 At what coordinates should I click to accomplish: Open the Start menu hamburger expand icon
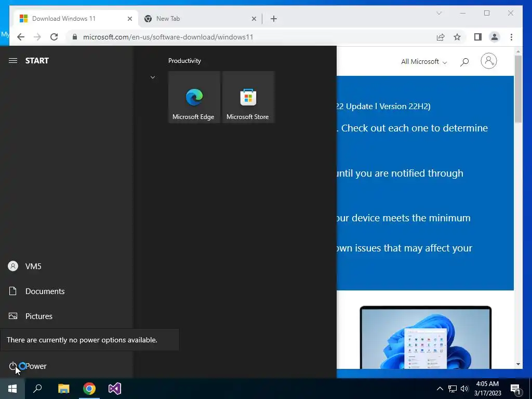point(13,61)
